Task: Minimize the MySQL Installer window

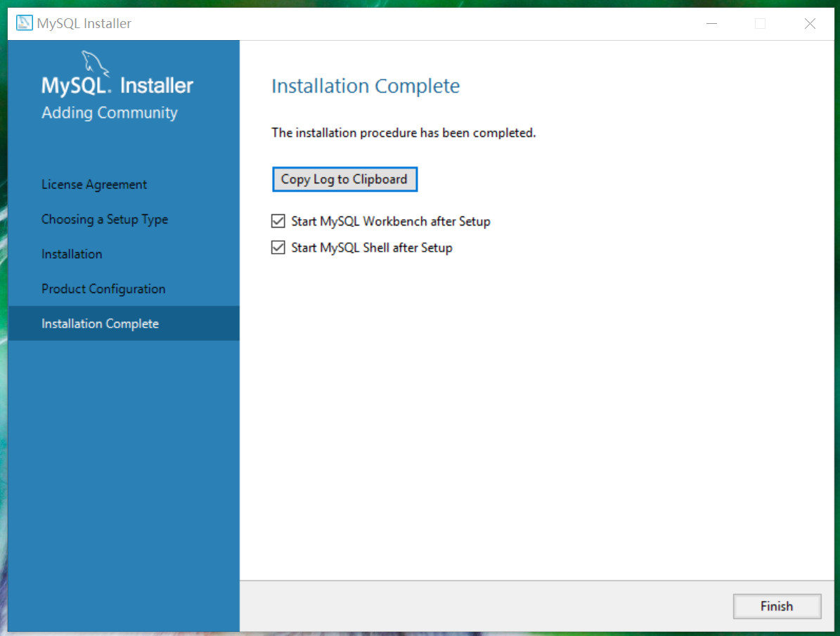Action: pos(711,24)
